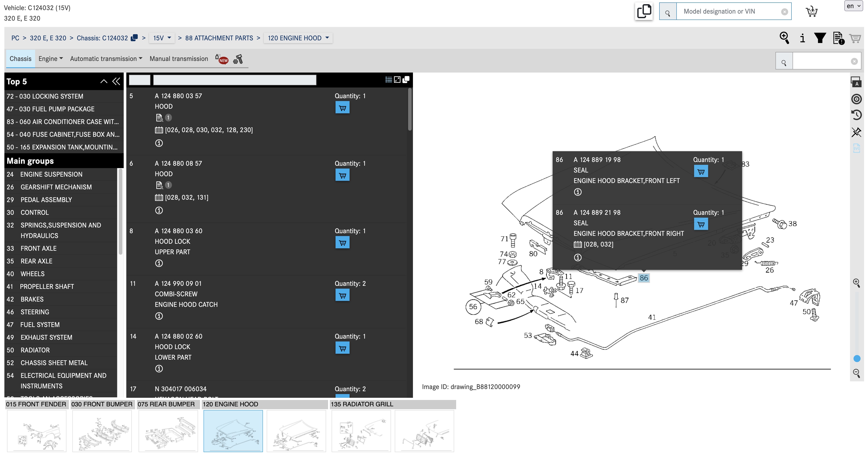Click the pin icon on right toolbar
The image size is (868, 462).
point(857,132)
